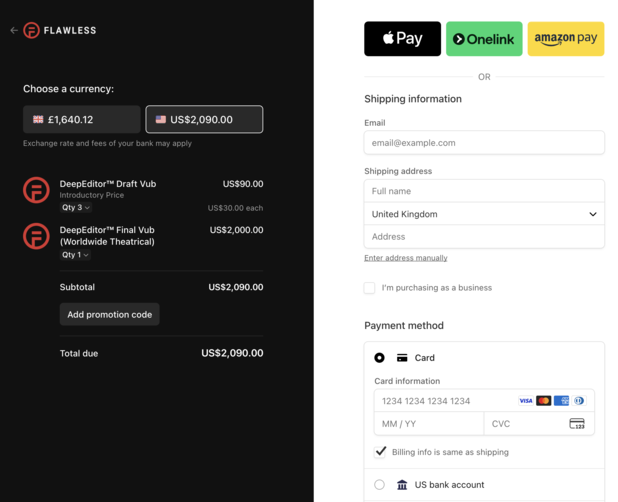618x502 pixels.
Task: Click the exchange rate and fees notice
Action: [x=107, y=143]
